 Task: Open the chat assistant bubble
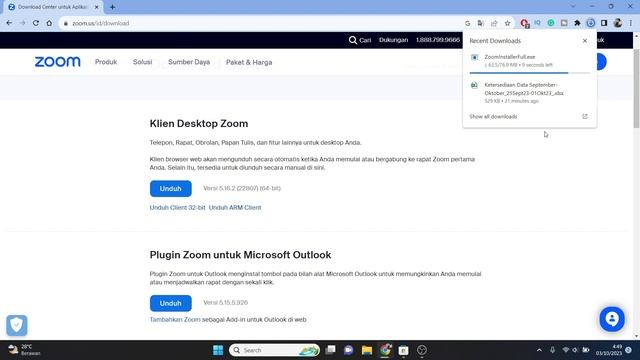pos(612,319)
